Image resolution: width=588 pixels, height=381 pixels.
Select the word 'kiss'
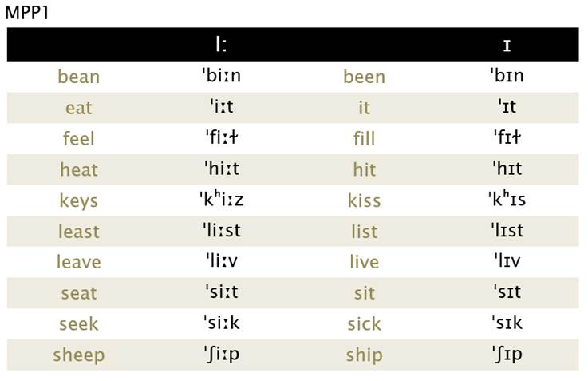click(364, 200)
